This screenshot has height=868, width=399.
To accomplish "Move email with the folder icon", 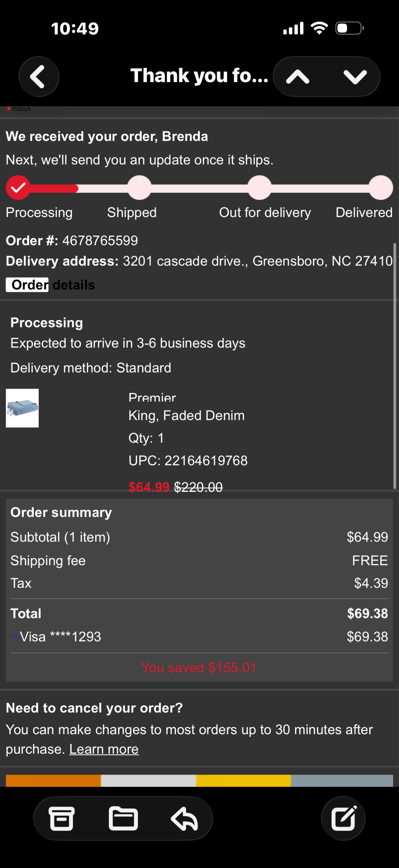I will (x=123, y=818).
